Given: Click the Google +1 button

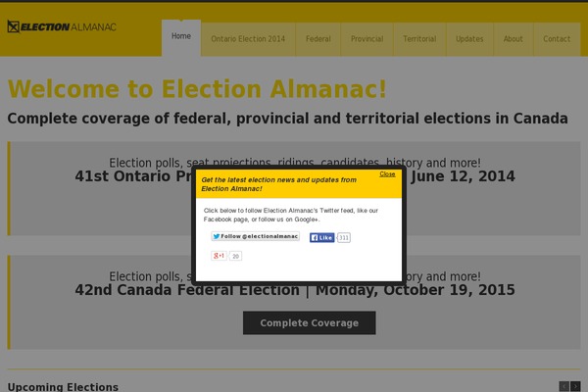Looking at the screenshot, I should 219,256.
